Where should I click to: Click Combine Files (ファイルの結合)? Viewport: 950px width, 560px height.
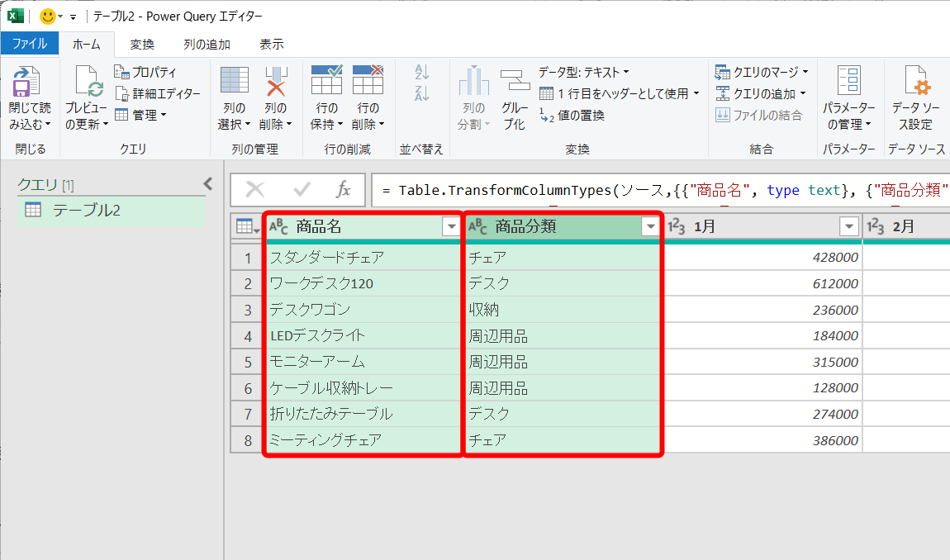(x=758, y=115)
